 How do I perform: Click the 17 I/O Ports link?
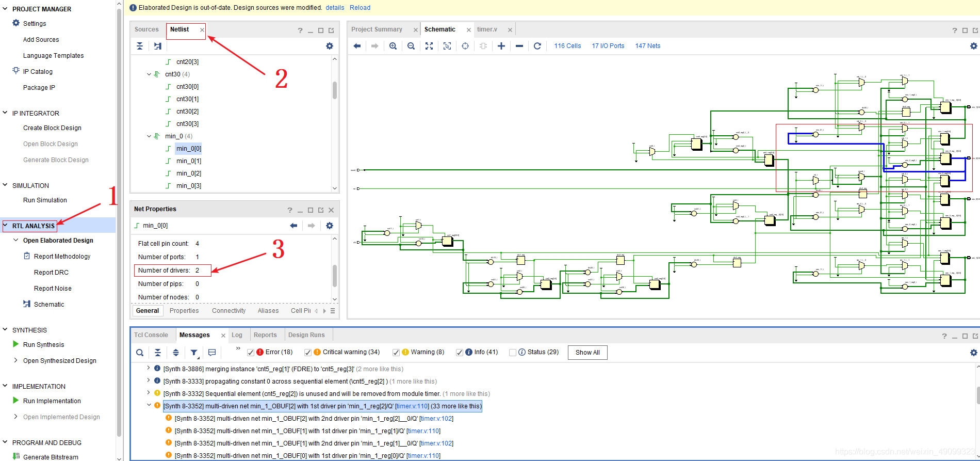coord(608,46)
